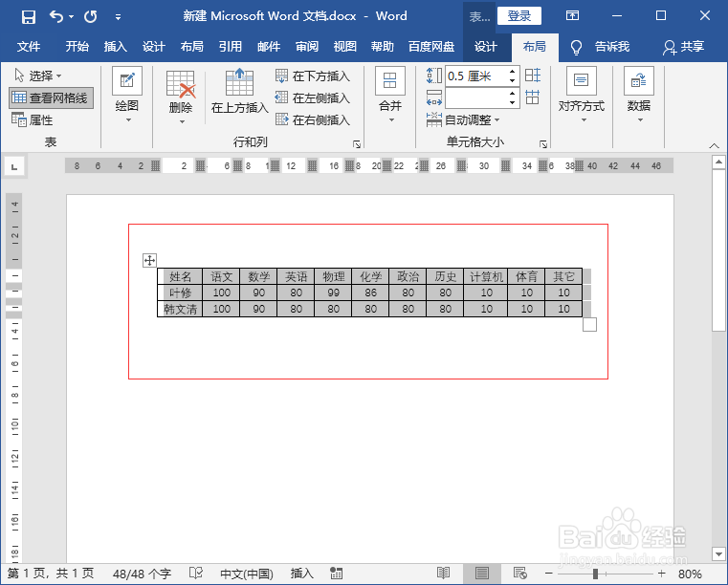This screenshot has height=585, width=728.
Task: Click the proofing check icon in status bar
Action: point(196,574)
